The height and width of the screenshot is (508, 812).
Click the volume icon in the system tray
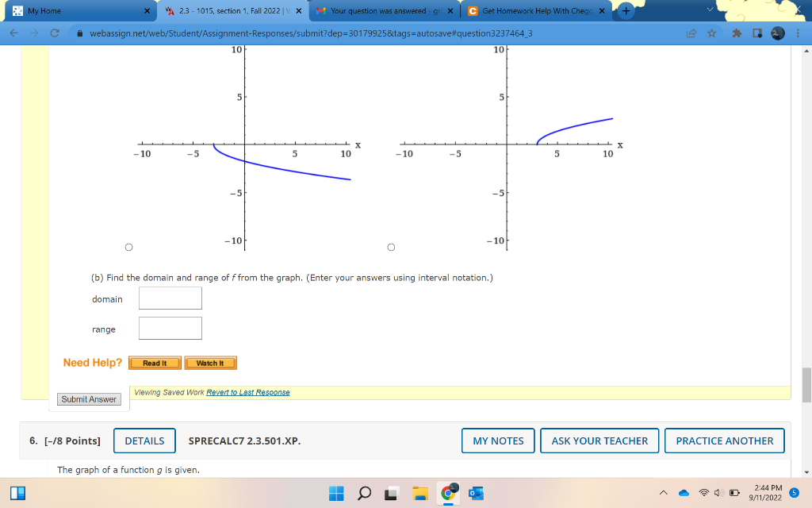(718, 492)
